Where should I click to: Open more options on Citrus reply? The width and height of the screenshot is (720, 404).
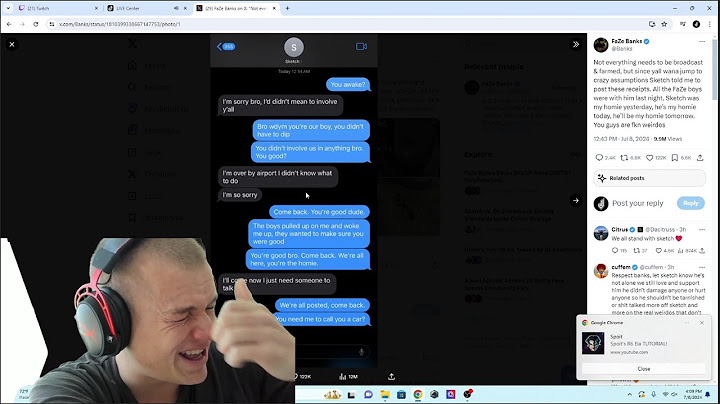point(702,229)
